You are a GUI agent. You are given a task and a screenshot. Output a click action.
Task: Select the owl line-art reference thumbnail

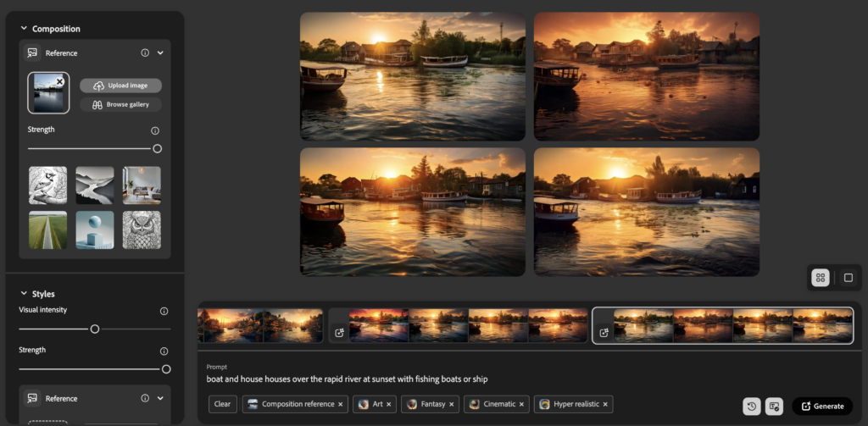[142, 230]
